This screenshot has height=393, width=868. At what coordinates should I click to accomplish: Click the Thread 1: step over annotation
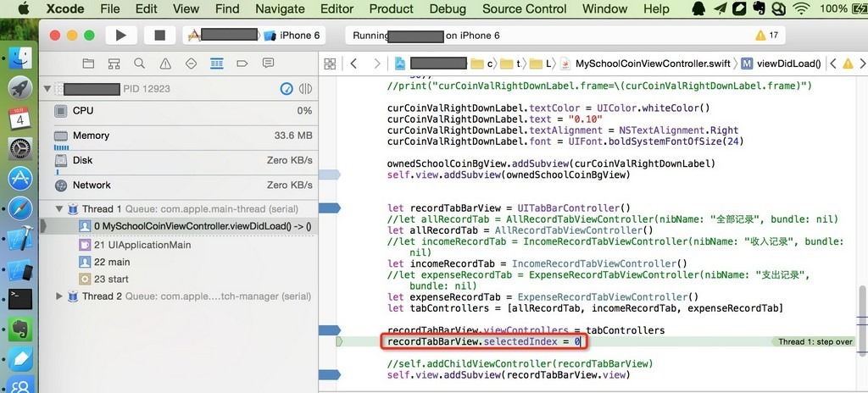point(813,342)
